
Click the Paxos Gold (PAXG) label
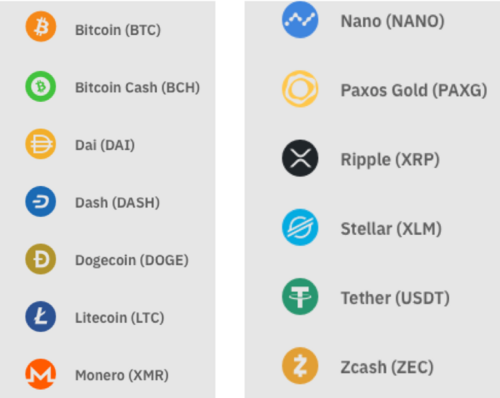(414, 90)
